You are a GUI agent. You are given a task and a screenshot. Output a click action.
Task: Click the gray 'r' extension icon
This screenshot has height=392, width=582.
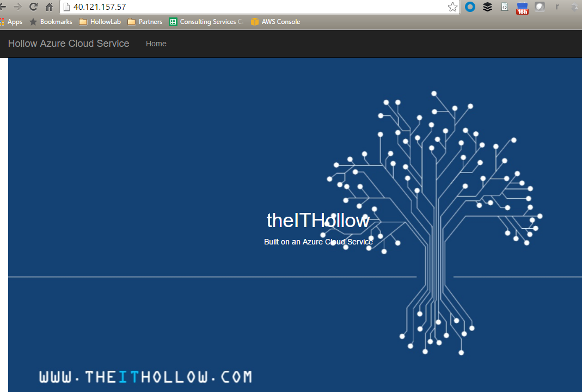click(x=557, y=7)
